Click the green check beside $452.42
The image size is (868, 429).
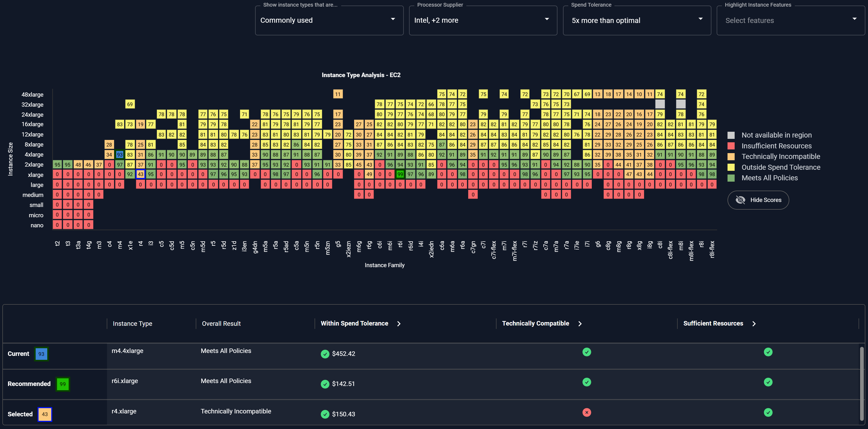[x=325, y=354]
